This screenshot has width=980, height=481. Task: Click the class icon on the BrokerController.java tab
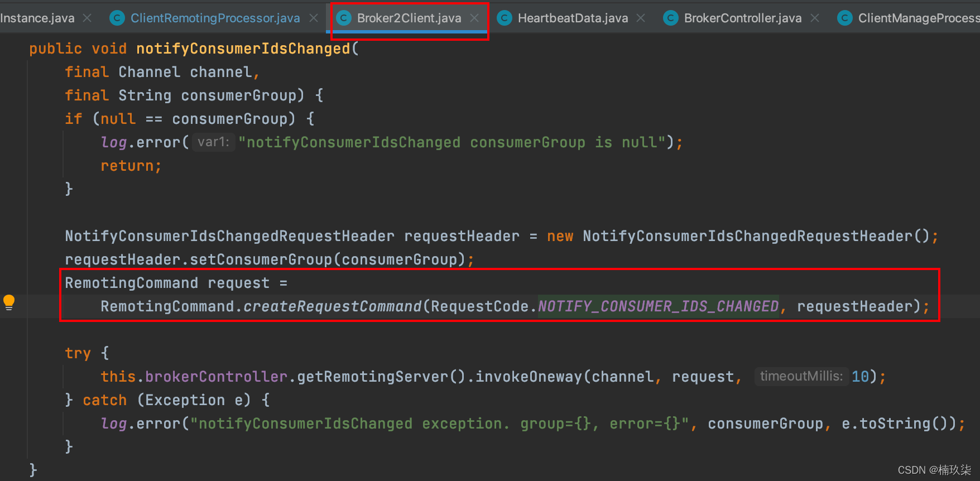click(x=671, y=18)
